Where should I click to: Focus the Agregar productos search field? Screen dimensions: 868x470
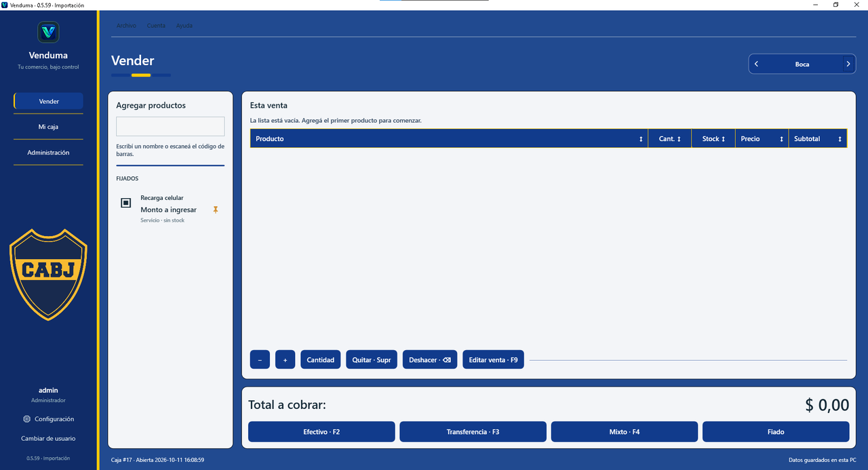coord(170,126)
